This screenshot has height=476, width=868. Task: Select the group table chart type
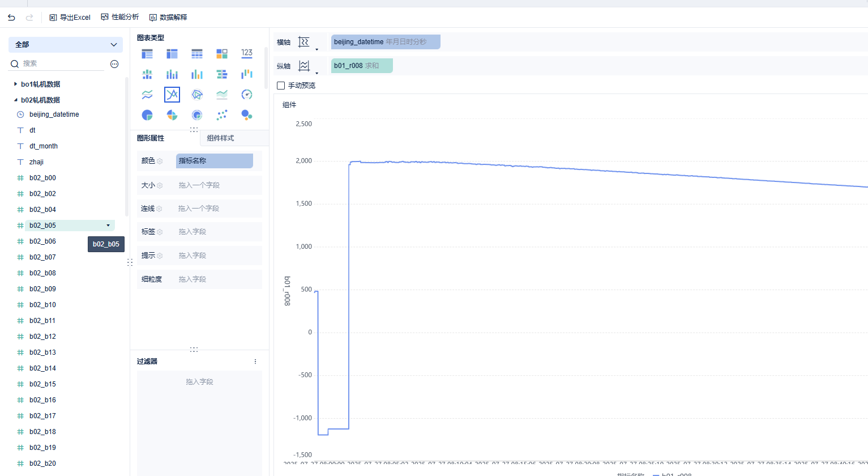click(147, 54)
